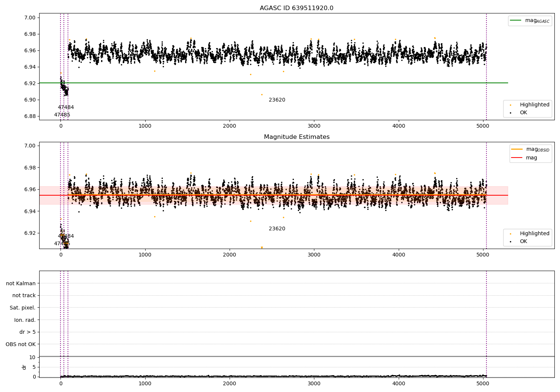560x392 pixels.
Task: Click 'Highlighted' label in top plot legend
Action: click(535, 105)
